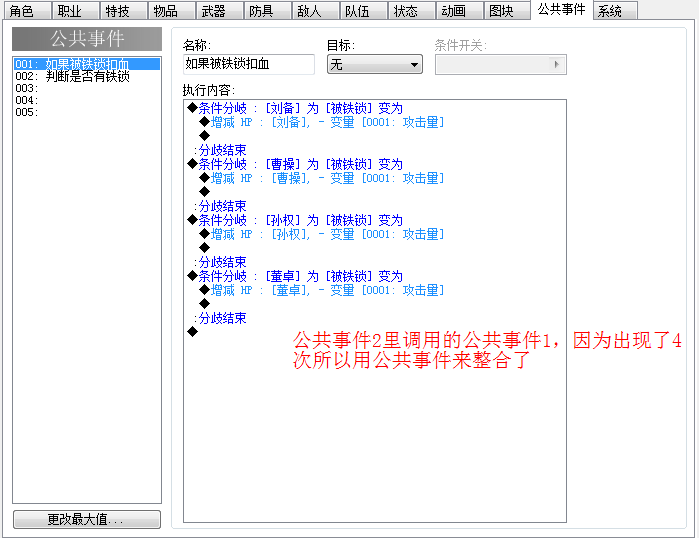Open the 职业 tab
Image resolution: width=699 pixels, height=538 pixels.
76,11
